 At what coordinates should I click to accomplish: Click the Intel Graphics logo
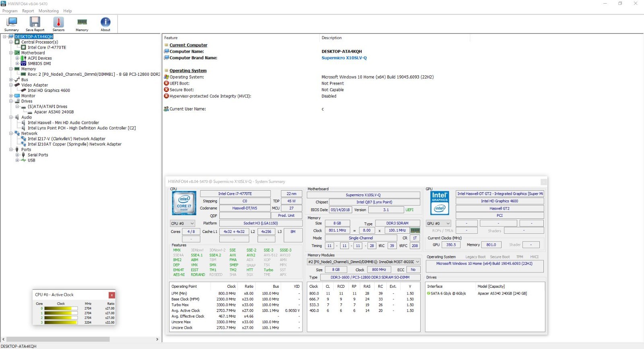440,203
